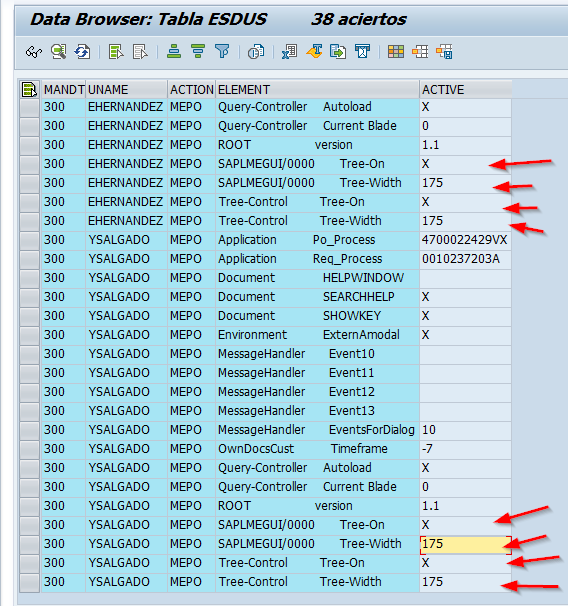Click UNAME cell in YSALGADO Application Po_Process row

point(126,240)
